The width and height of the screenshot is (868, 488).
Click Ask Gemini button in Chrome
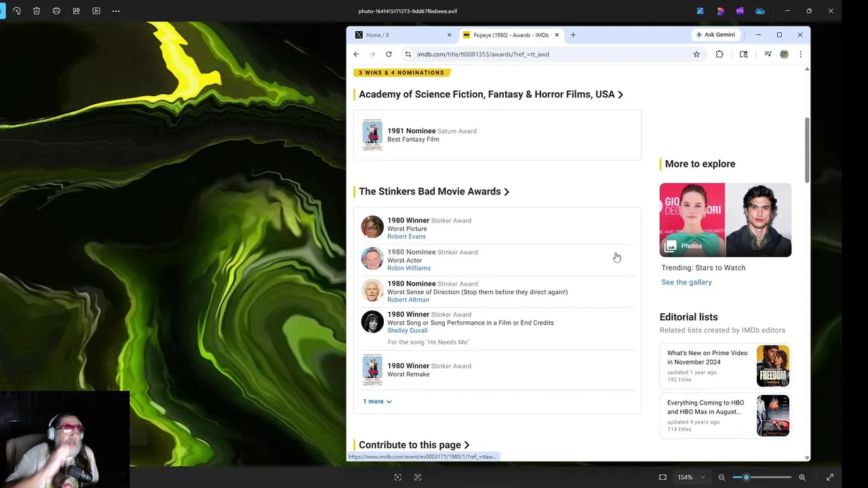715,35
